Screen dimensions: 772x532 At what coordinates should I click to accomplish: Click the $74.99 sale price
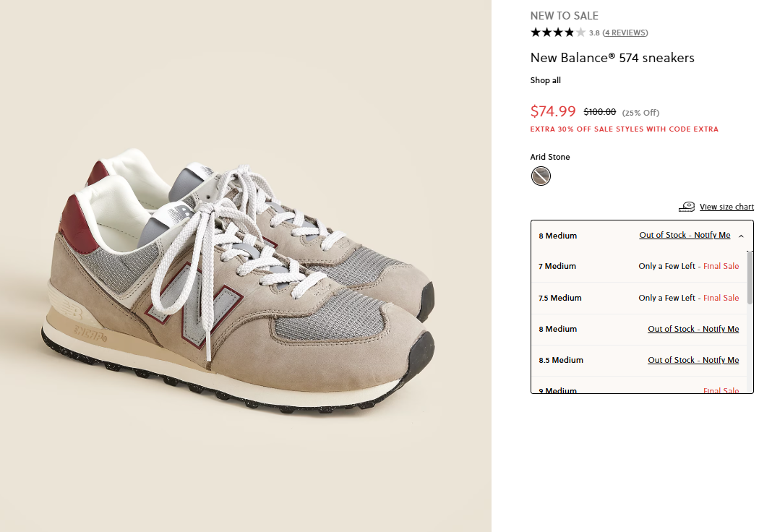click(553, 111)
